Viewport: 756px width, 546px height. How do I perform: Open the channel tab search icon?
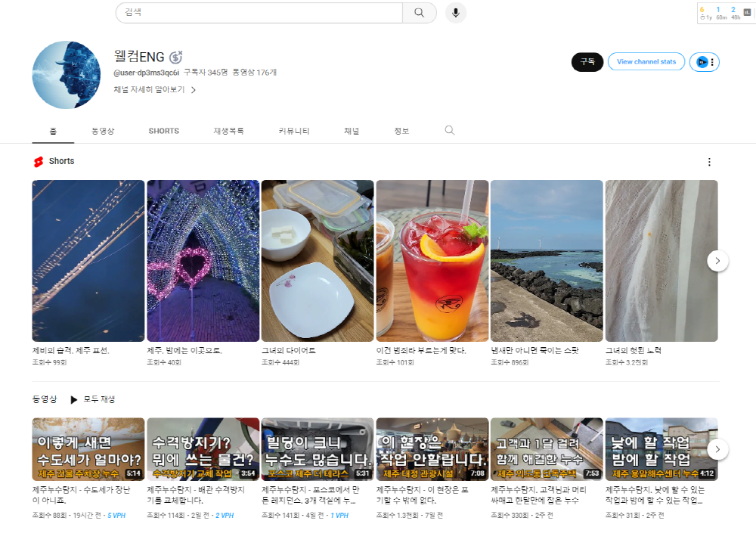449,130
